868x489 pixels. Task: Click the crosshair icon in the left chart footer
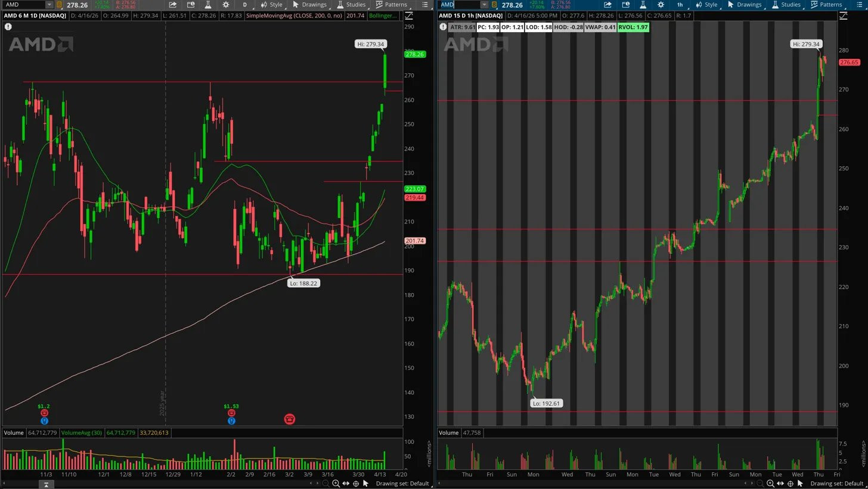(356, 484)
